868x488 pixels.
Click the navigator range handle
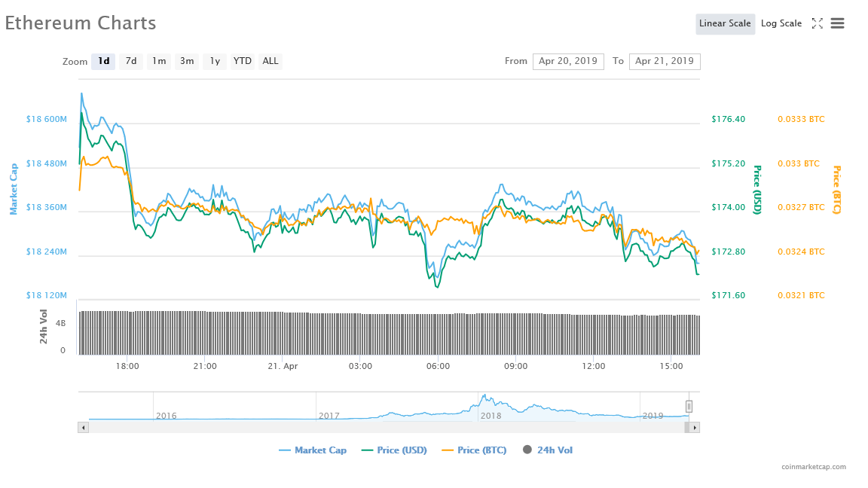pyautogui.click(x=689, y=407)
